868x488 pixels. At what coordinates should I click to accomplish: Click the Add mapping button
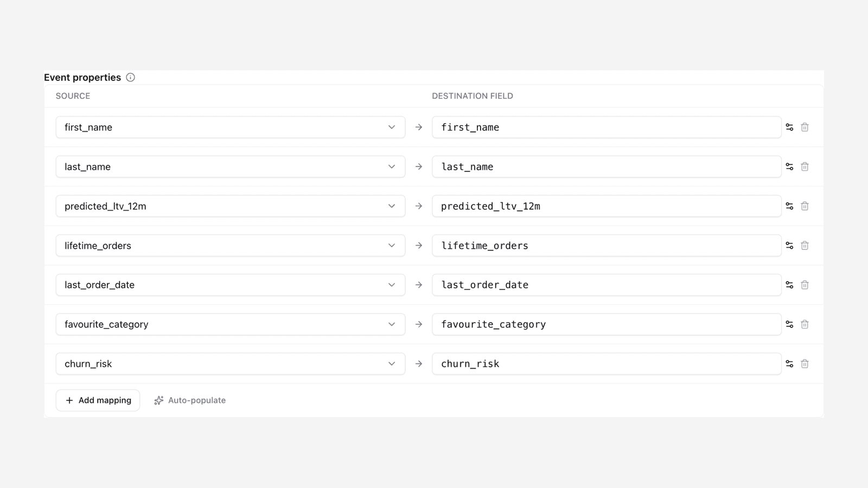click(98, 400)
